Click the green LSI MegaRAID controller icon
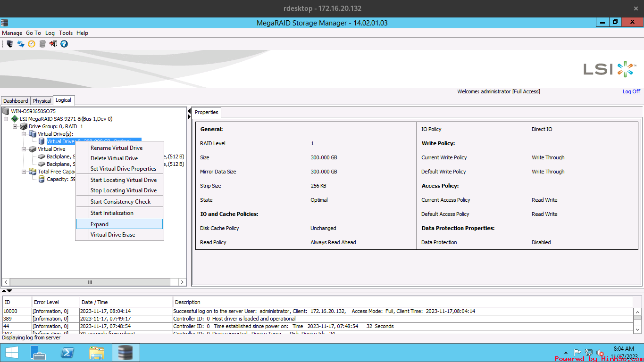Screen dimensions: 644x362 point(15,119)
